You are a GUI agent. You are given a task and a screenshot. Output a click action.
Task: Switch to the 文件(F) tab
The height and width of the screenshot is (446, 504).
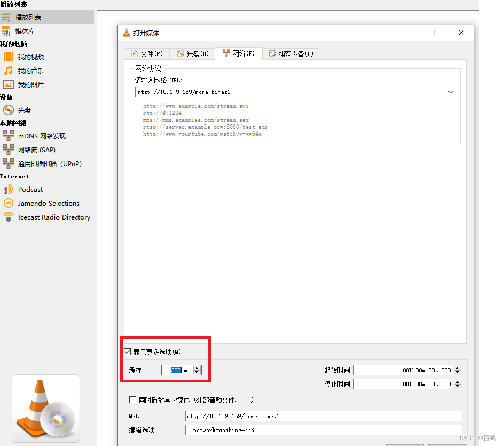pyautogui.click(x=147, y=54)
